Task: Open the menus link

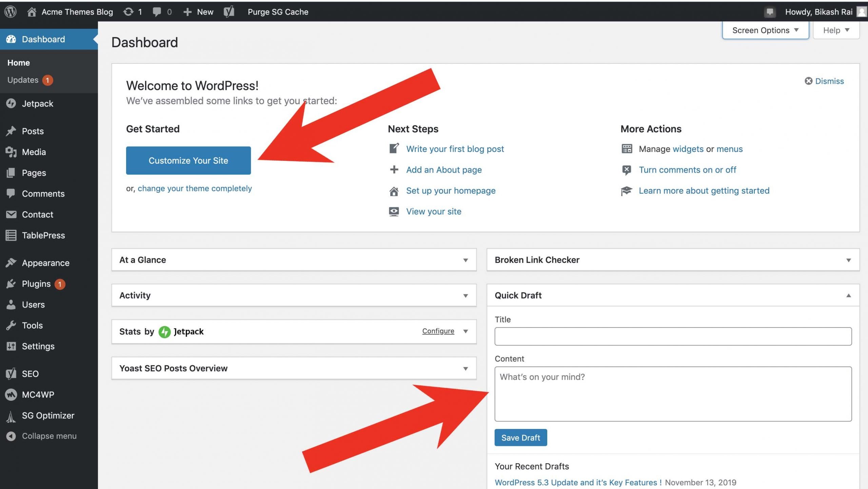Action: coord(729,149)
